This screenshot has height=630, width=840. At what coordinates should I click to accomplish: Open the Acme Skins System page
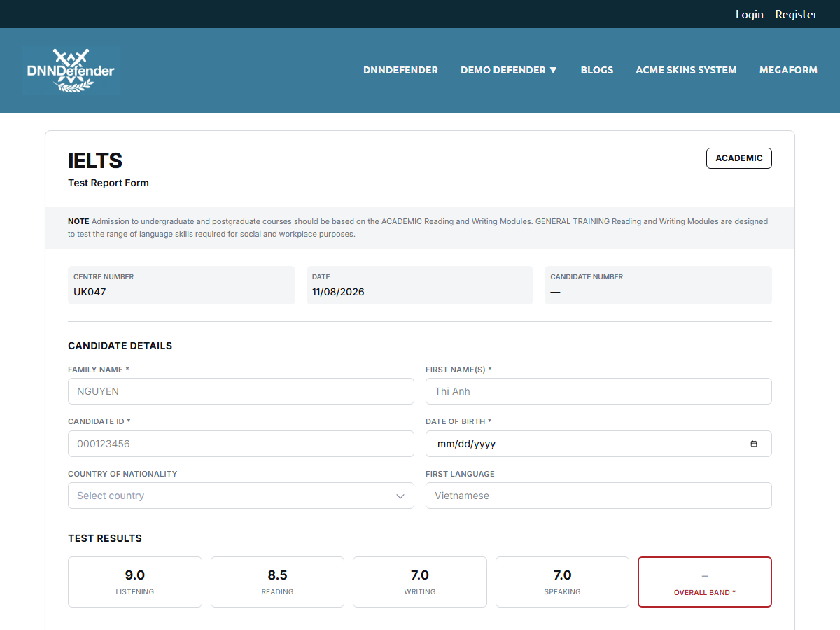point(686,70)
